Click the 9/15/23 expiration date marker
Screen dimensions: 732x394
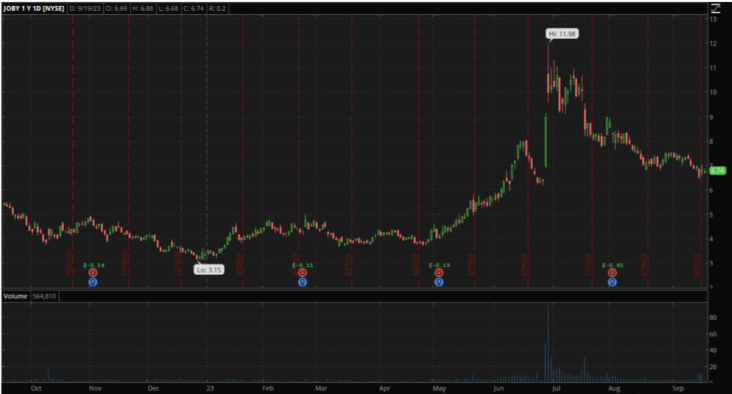click(x=697, y=265)
